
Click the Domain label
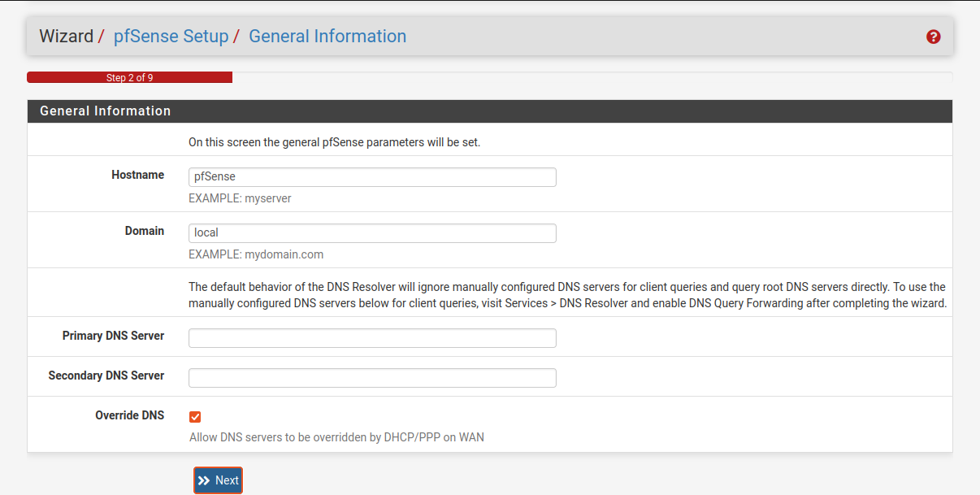[145, 231]
